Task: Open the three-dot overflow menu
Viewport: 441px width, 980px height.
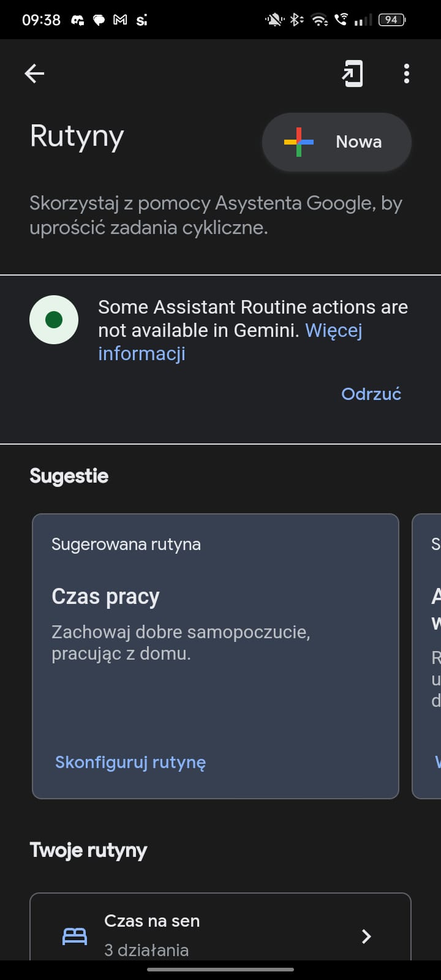Action: [x=407, y=74]
